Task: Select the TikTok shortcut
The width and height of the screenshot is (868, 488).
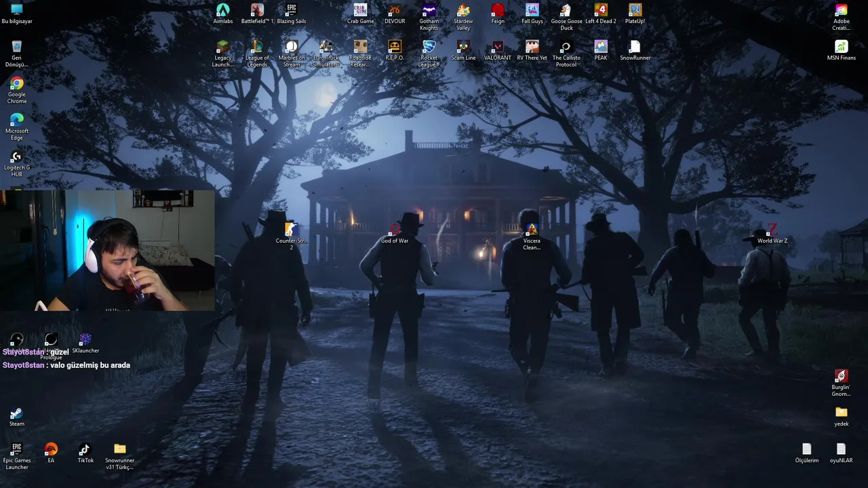Action: click(x=85, y=453)
